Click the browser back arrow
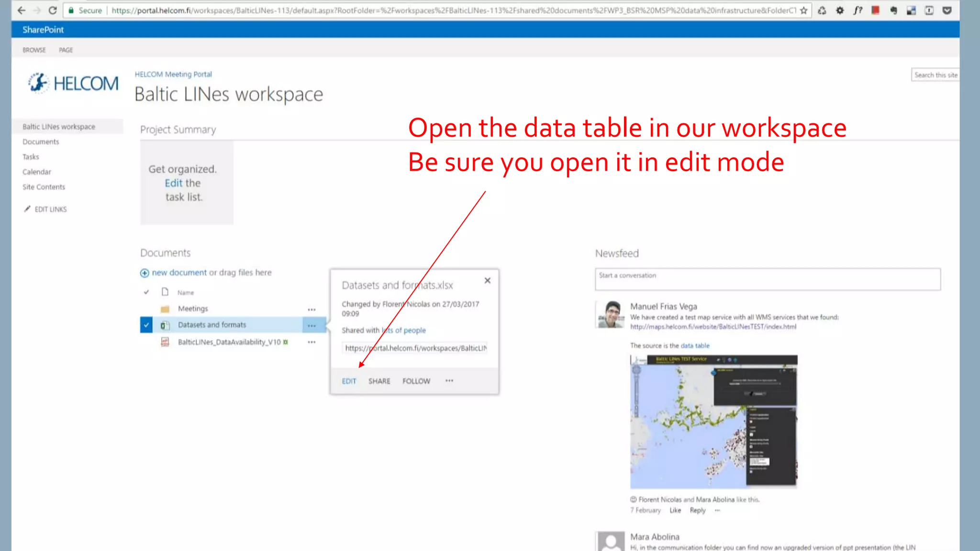Image resolution: width=980 pixels, height=551 pixels. point(21,10)
